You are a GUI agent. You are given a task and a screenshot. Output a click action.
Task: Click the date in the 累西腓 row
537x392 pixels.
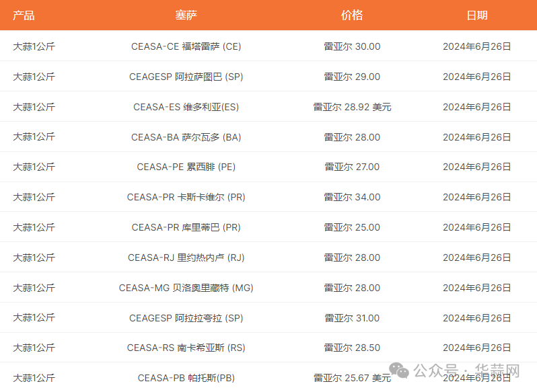(x=476, y=167)
